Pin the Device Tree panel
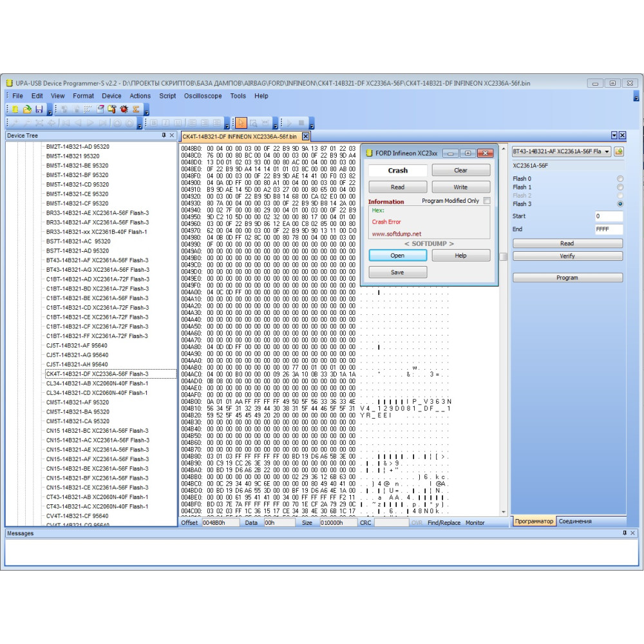This screenshot has height=644, width=644. pos(164,135)
